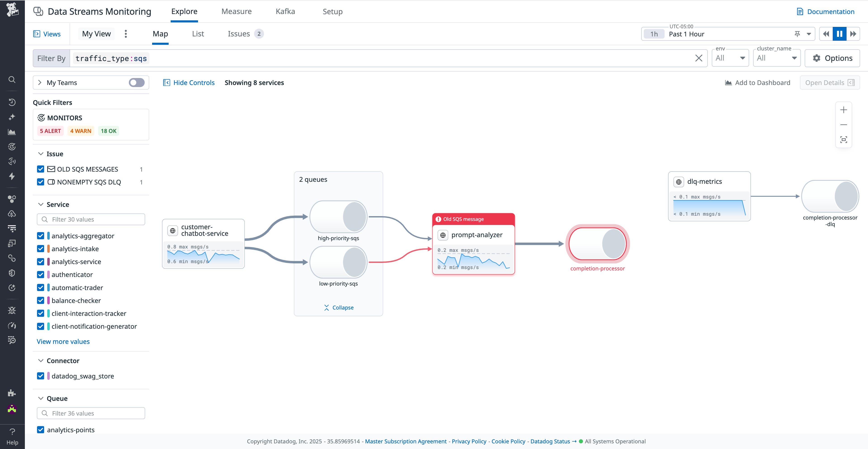Enable the My Teams toggle

(136, 82)
